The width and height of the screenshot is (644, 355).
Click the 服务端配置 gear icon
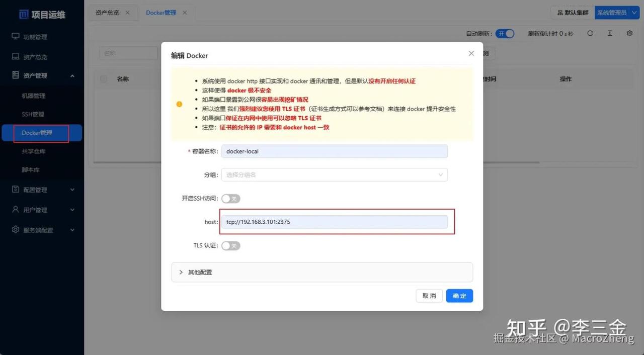click(16, 230)
